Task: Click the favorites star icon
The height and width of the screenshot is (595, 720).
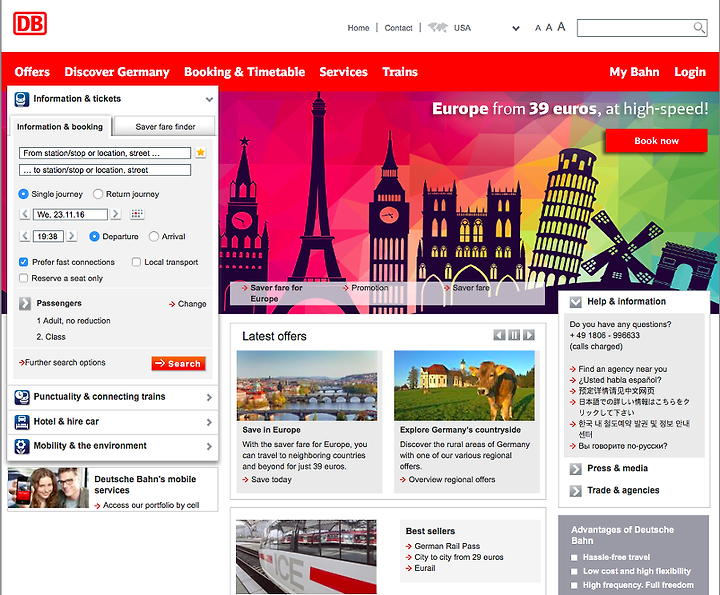Action: click(201, 152)
